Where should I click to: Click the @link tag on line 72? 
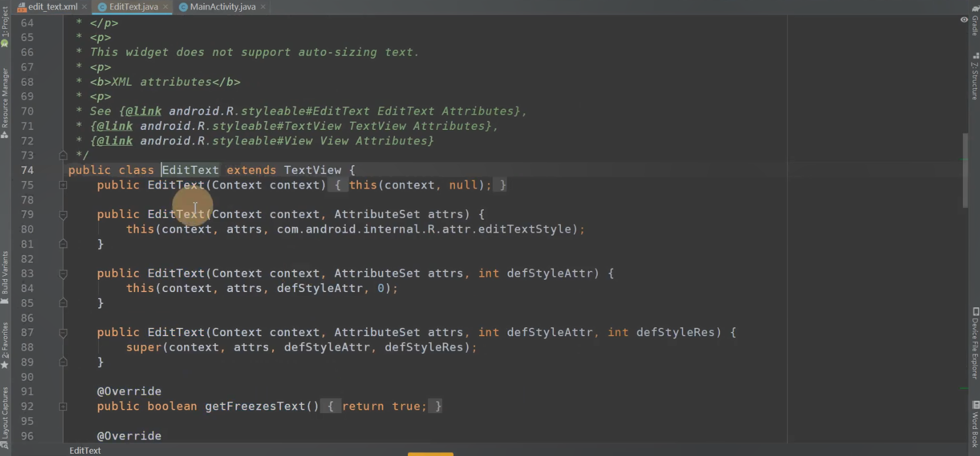pyautogui.click(x=115, y=141)
